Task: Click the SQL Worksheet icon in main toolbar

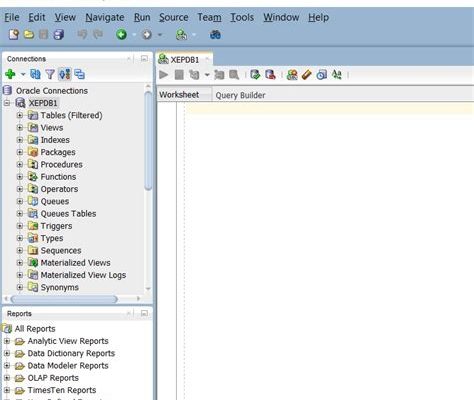Action: tap(181, 35)
